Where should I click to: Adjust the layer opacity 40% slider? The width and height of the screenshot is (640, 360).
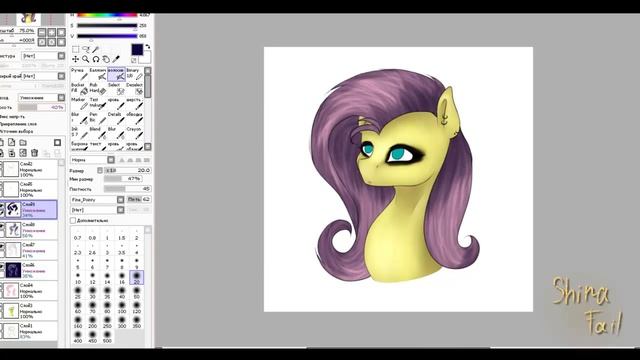pyautogui.click(x=41, y=107)
